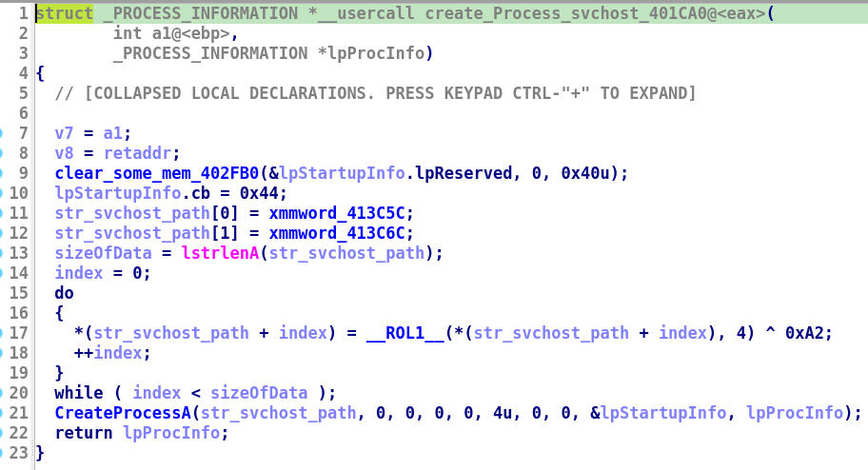This screenshot has width=868, height=470.
Task: Click 0x40u argument on line 9
Action: (x=585, y=173)
